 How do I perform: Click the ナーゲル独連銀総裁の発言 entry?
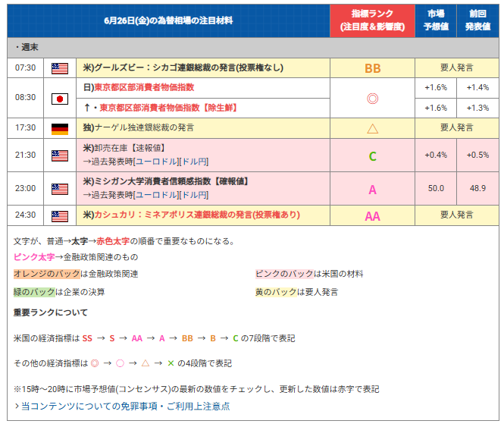[x=139, y=127]
